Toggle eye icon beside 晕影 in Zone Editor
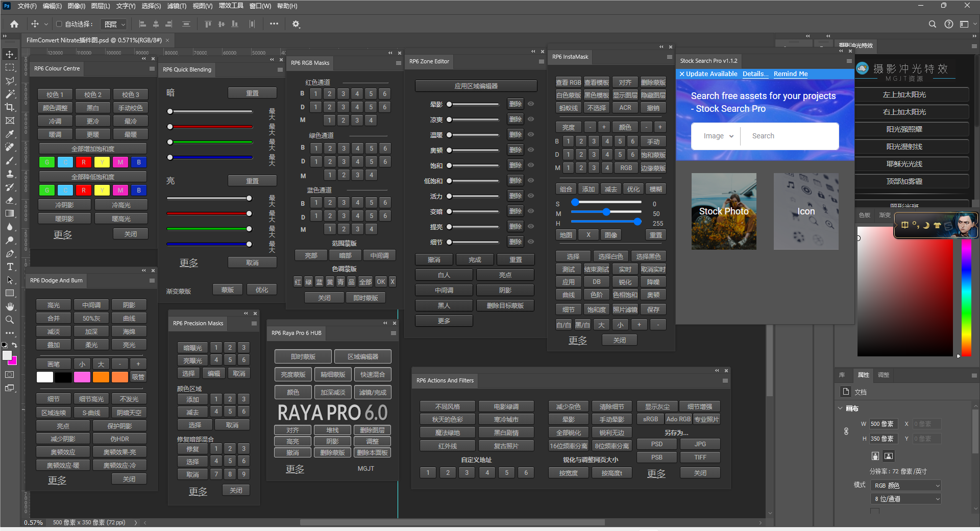This screenshot has width=980, height=531. [531, 104]
